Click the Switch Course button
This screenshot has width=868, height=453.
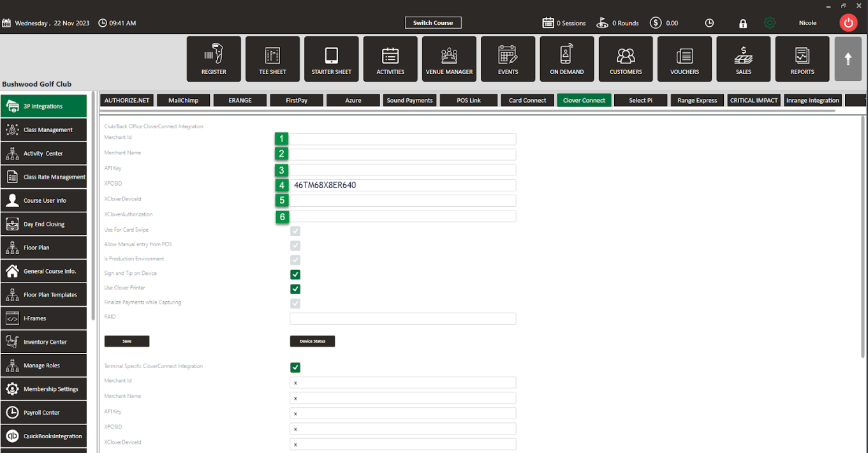(433, 23)
